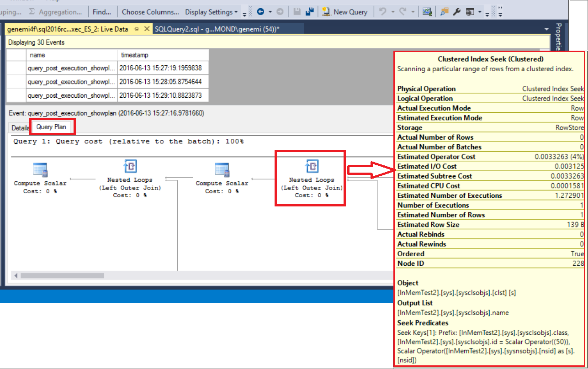
Task: Click the Undo toolbar icon
Action: click(x=382, y=11)
